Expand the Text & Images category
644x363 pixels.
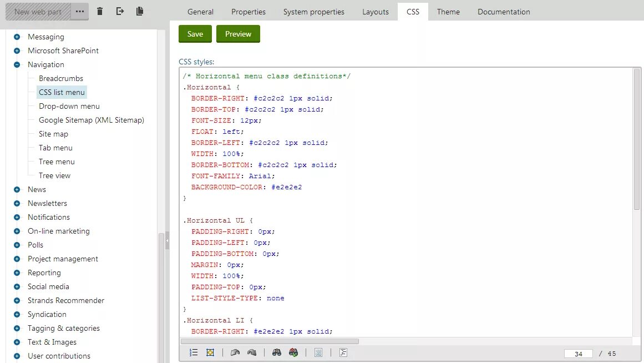pyautogui.click(x=17, y=342)
